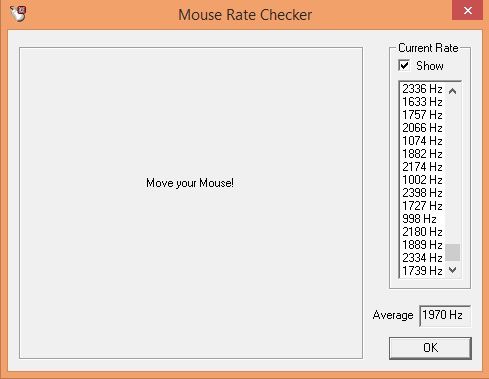The image size is (489, 379).
Task: Click the OK button
Action: pos(430,348)
